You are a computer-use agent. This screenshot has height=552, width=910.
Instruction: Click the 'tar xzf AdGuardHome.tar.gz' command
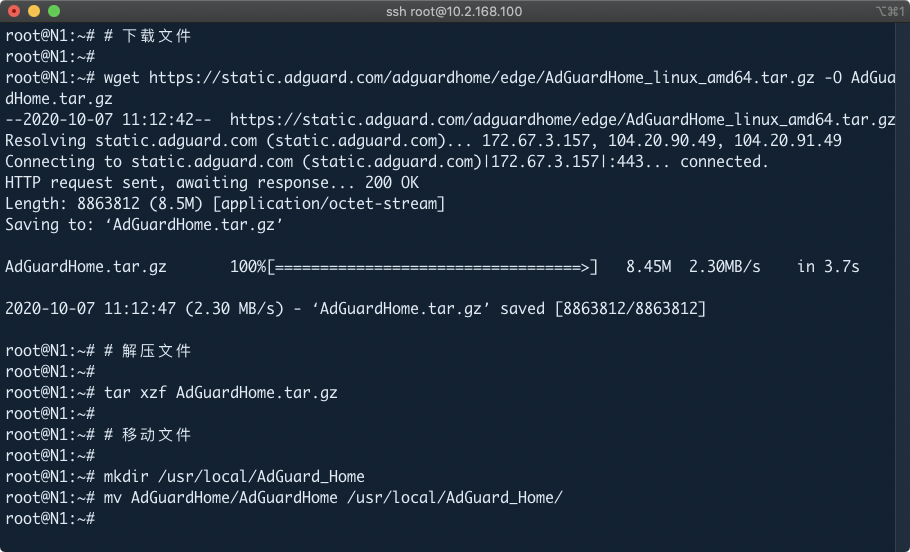pyautogui.click(x=220, y=393)
